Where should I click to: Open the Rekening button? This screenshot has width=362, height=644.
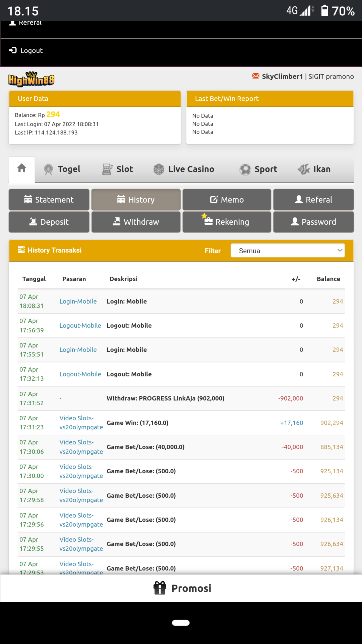[227, 222]
